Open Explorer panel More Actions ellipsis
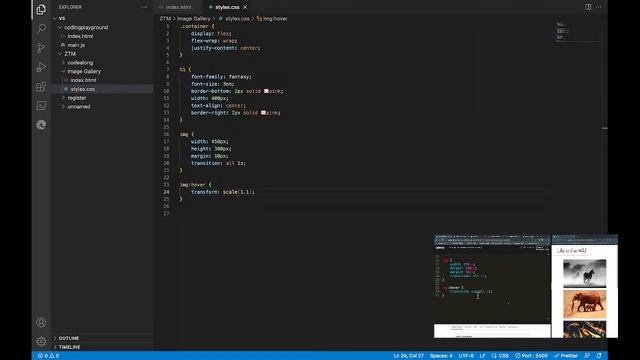This screenshot has height=360, width=640. click(144, 7)
